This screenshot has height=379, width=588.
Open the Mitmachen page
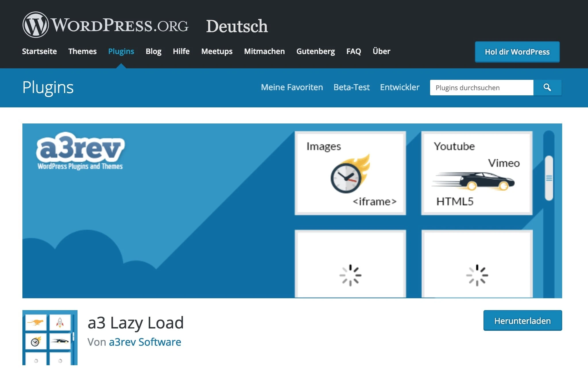264,51
